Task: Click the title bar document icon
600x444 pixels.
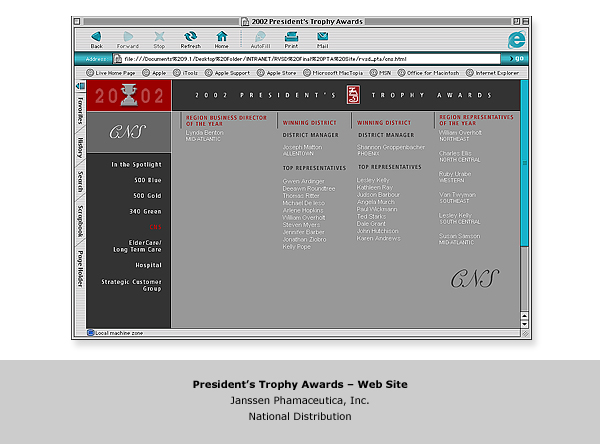Action: coord(245,21)
